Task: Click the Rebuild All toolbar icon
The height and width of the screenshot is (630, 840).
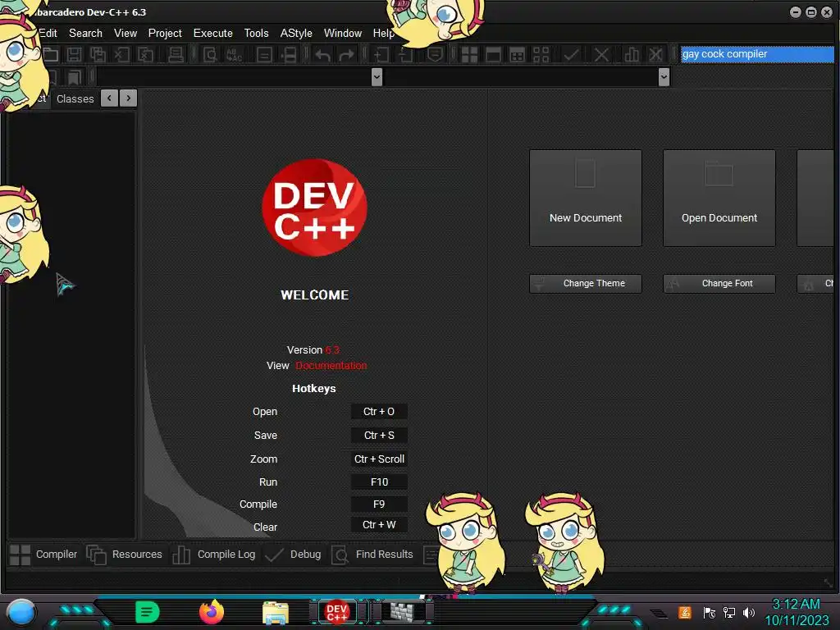Action: pos(541,55)
